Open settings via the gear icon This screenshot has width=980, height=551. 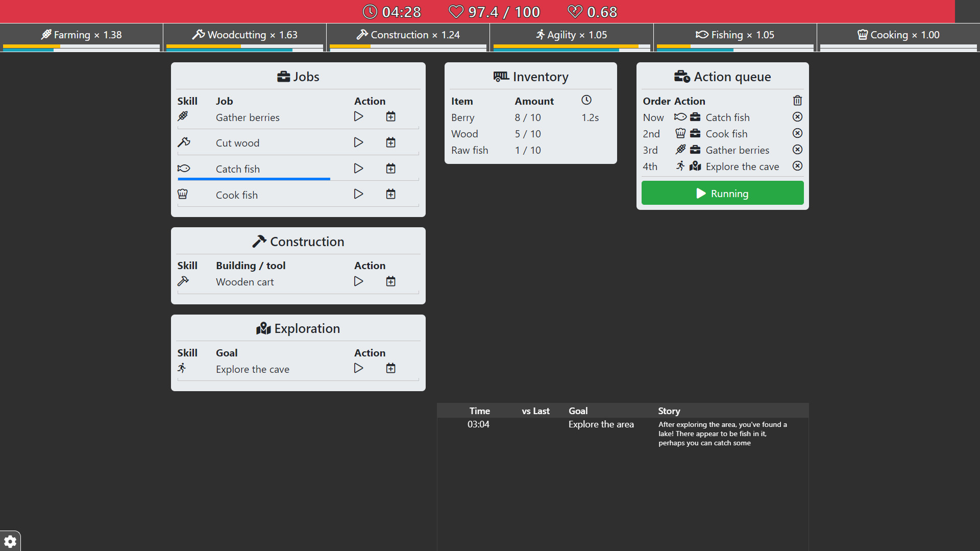pos(11,542)
